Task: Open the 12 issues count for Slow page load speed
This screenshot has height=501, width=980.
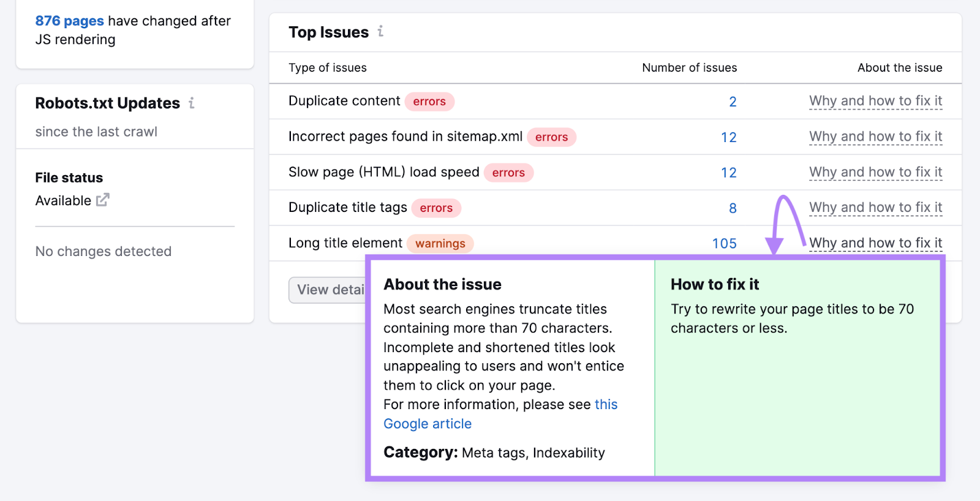Action: 728,173
